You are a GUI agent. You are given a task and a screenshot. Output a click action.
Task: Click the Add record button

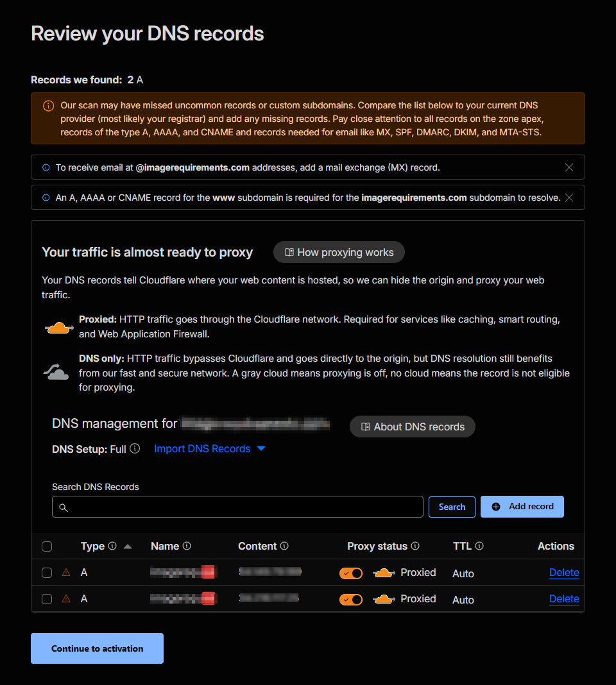point(522,507)
